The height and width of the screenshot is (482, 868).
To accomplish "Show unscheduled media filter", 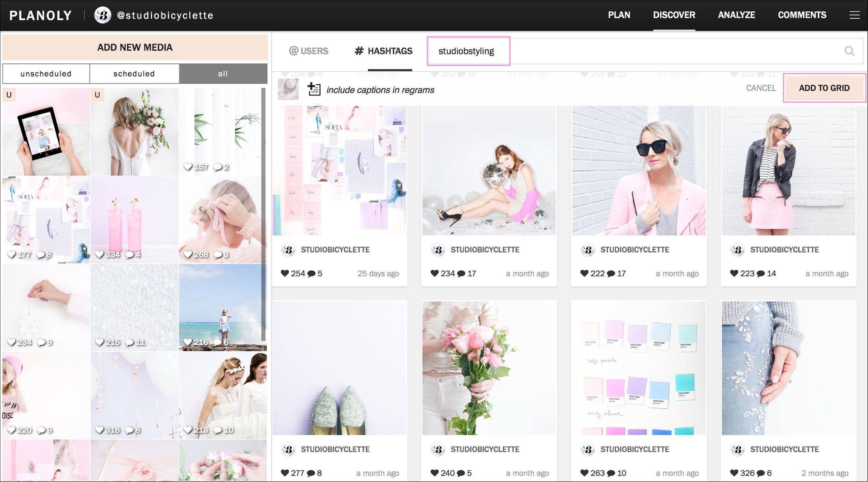I will tap(46, 74).
